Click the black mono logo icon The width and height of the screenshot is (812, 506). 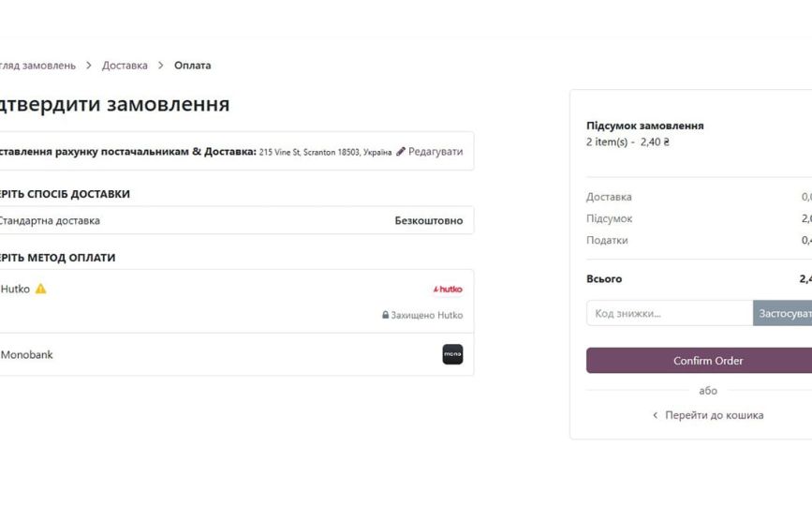tap(452, 354)
